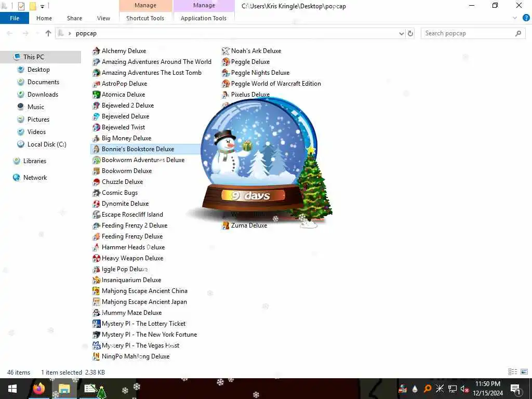532x399 pixels.
Task: Click the Properties quick access button
Action: point(21,6)
